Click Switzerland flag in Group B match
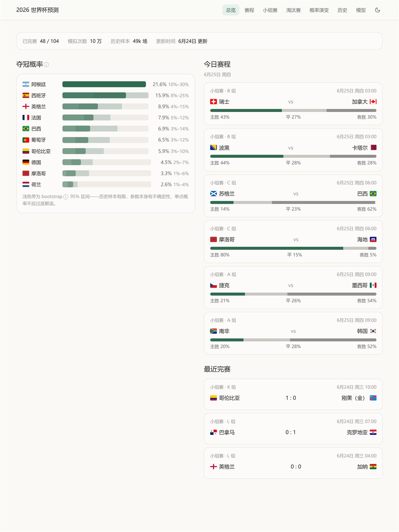The image size is (399, 532). click(x=214, y=102)
